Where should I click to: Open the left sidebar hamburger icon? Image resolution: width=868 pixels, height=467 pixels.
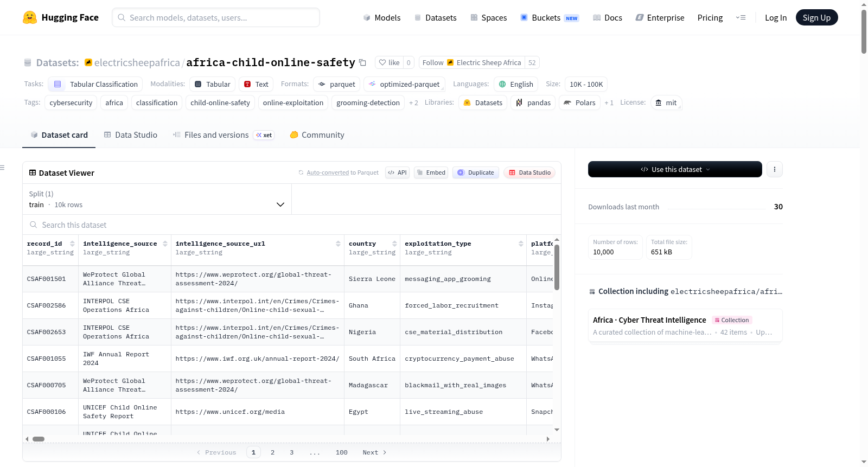3,168
